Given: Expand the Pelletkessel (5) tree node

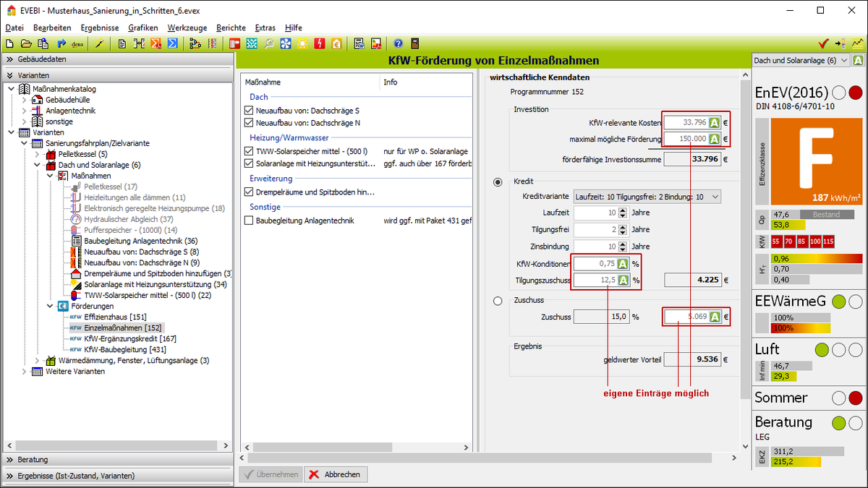Looking at the screenshot, I should click(x=36, y=154).
